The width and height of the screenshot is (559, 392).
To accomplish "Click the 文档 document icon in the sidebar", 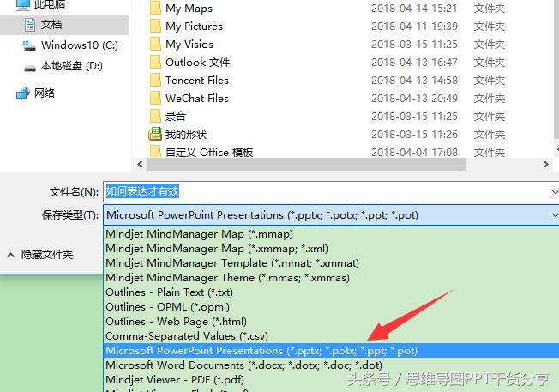I will [30, 25].
